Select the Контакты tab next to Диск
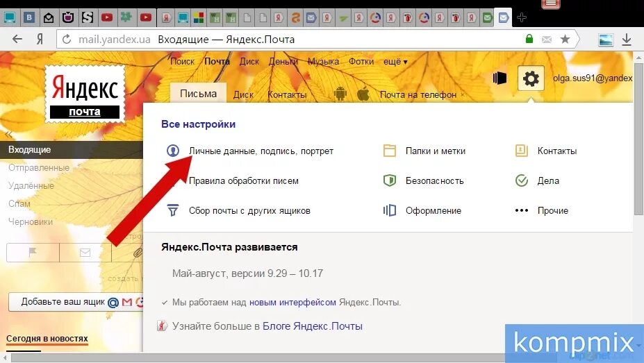The height and width of the screenshot is (363, 644). [x=287, y=94]
